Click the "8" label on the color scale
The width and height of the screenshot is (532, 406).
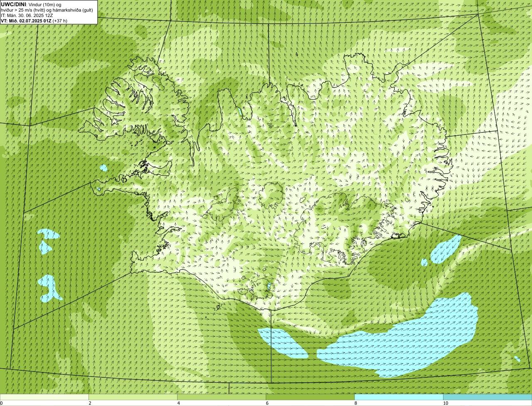point(356,403)
